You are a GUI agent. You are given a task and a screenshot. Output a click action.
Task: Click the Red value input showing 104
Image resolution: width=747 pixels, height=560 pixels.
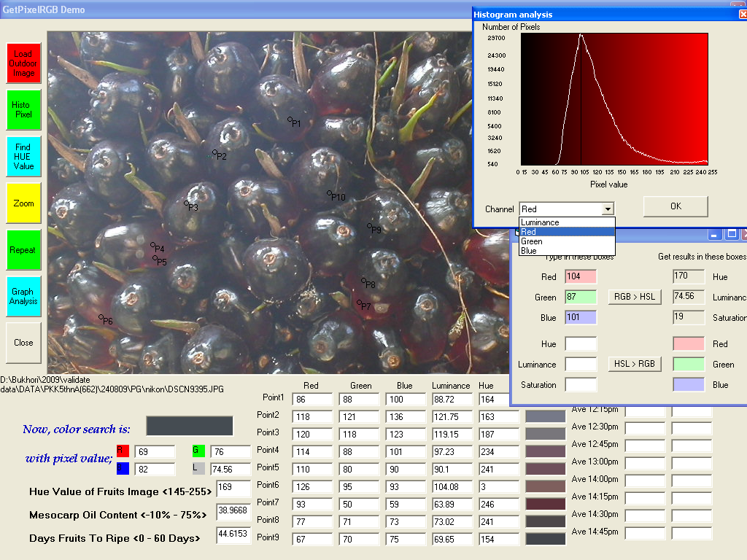tap(581, 277)
